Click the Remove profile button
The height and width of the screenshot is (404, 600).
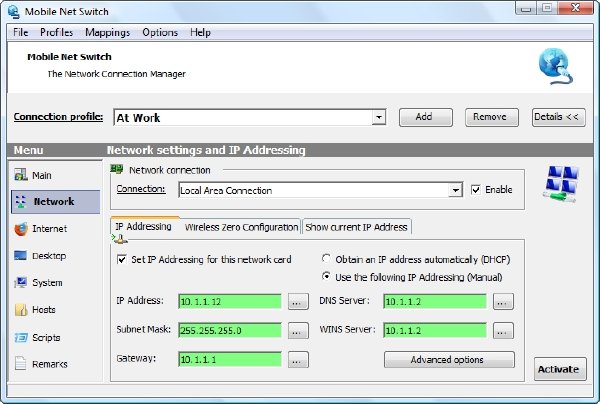(492, 117)
